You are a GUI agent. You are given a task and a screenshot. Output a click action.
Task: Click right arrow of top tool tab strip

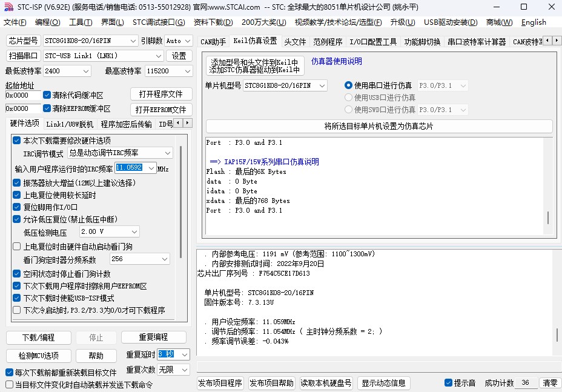click(x=557, y=41)
